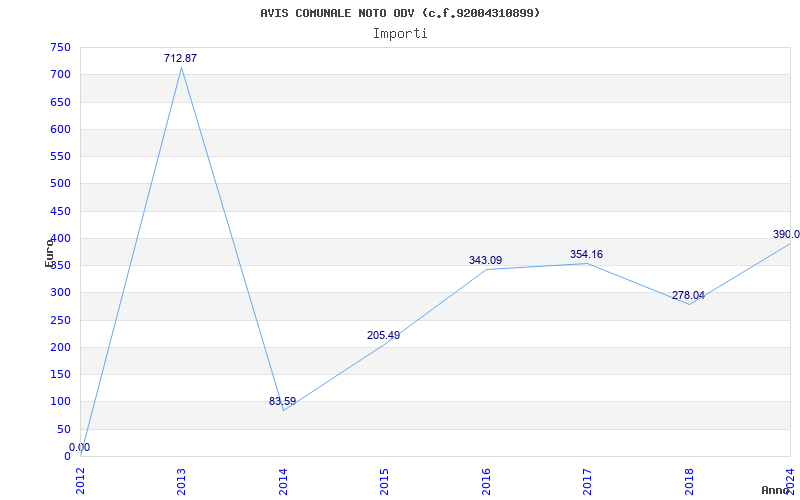Click the 450 y-axis tick label
Screen dimensions: 800x500
60,211
